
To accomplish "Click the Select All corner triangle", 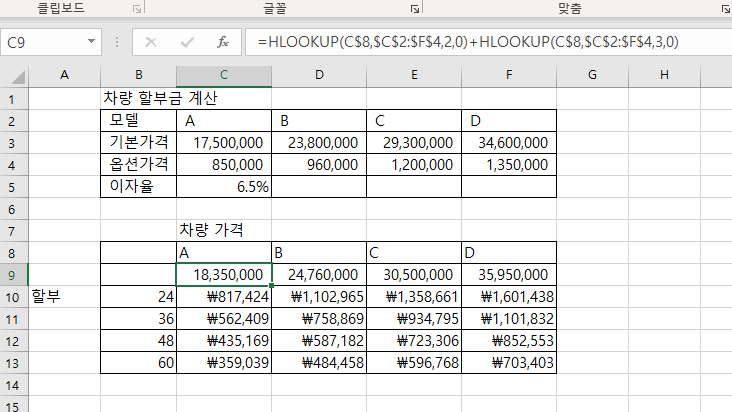I will pos(18,76).
